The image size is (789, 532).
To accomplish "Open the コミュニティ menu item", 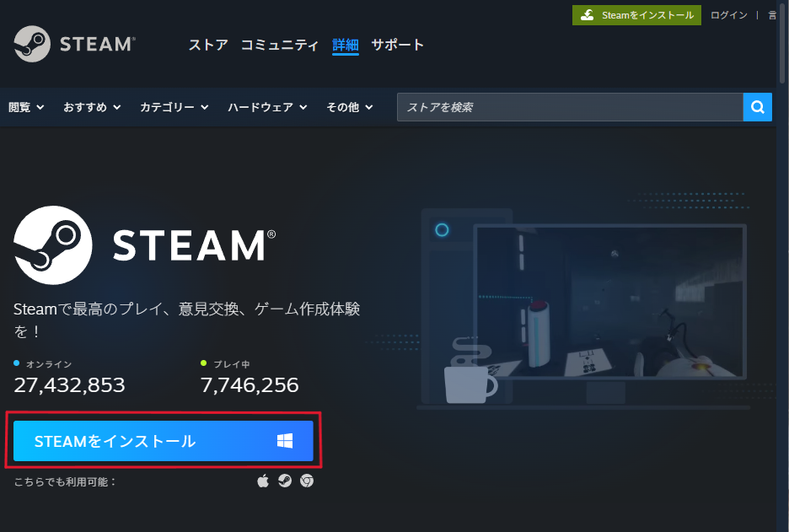I will tap(280, 45).
